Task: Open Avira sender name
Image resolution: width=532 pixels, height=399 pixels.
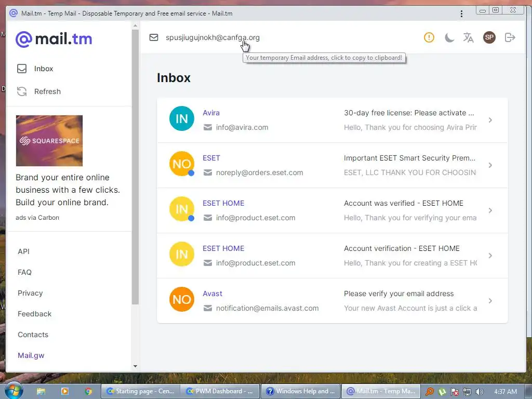Action: (x=211, y=113)
